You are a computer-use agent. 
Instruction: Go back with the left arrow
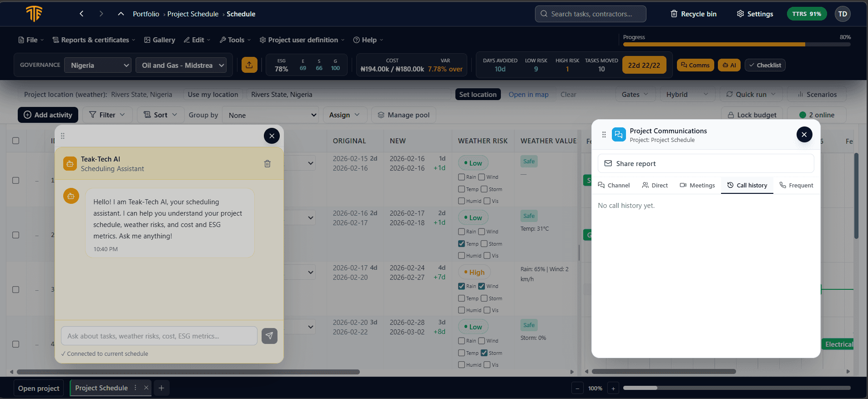[x=81, y=14]
